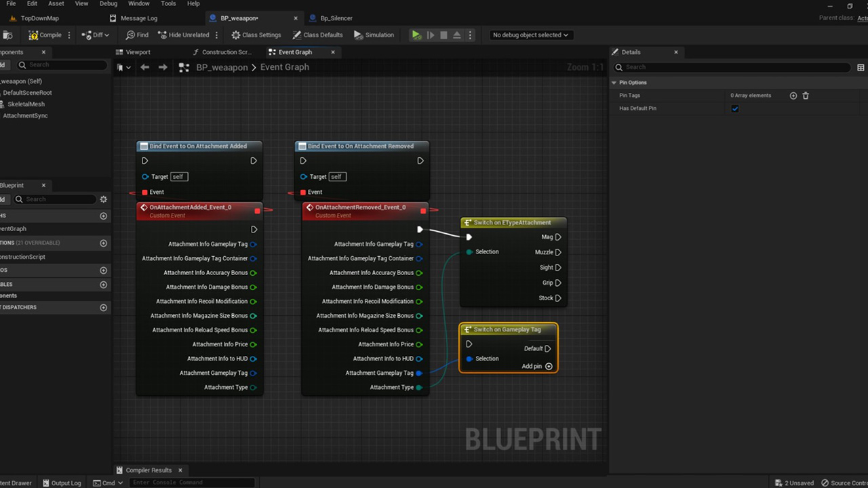
Task: Click Add pin on Switch on Gameplay Tag
Action: [549, 367]
